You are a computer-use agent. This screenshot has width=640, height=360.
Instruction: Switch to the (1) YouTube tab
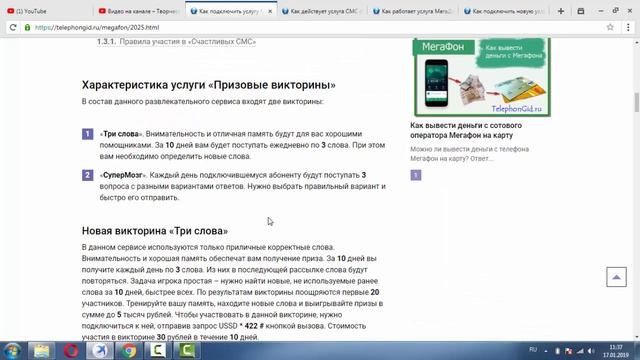pos(47,11)
